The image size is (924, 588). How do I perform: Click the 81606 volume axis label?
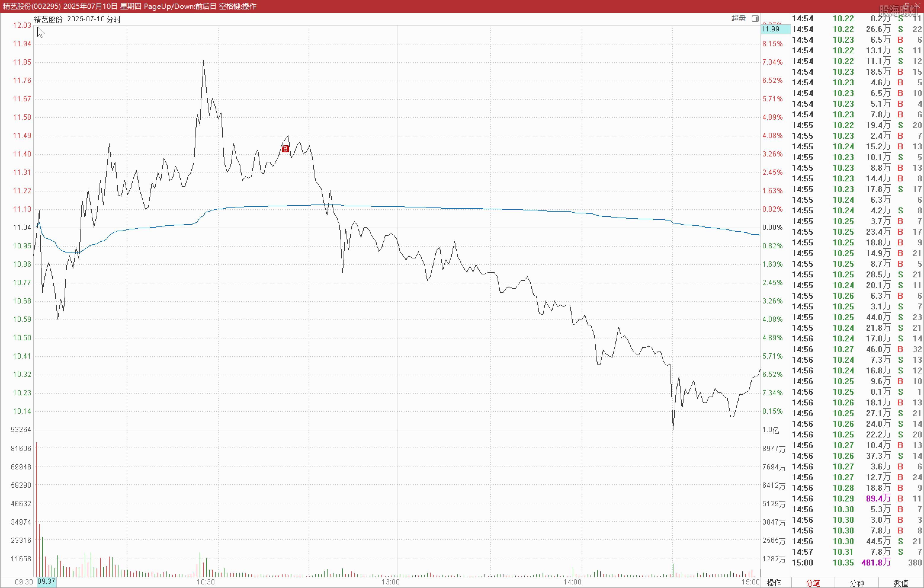click(x=21, y=449)
